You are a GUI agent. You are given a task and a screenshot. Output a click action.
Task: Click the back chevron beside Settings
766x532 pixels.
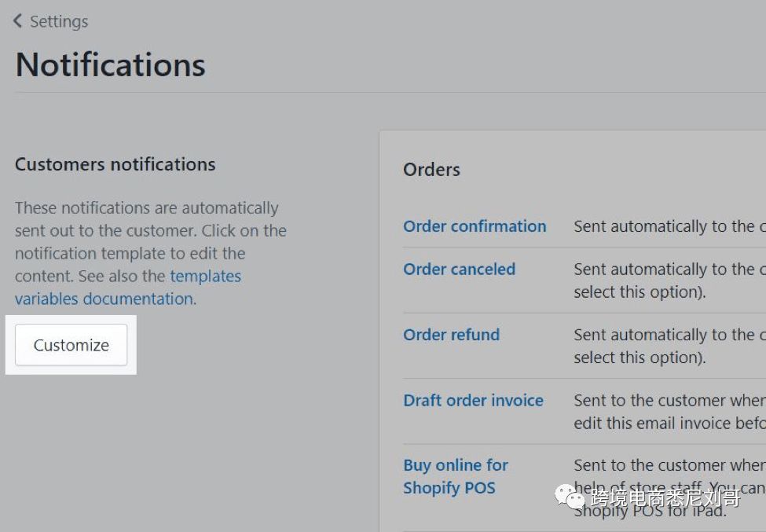coord(18,21)
